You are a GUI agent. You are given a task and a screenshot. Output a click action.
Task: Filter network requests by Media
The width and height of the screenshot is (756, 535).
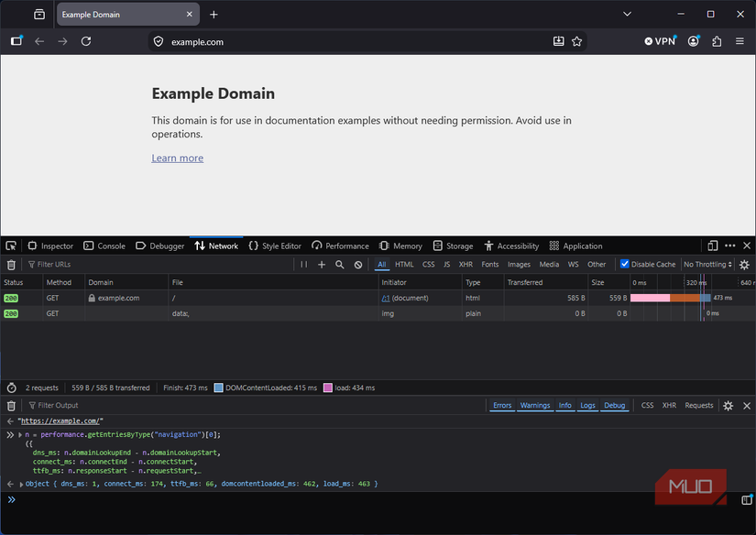coord(549,264)
